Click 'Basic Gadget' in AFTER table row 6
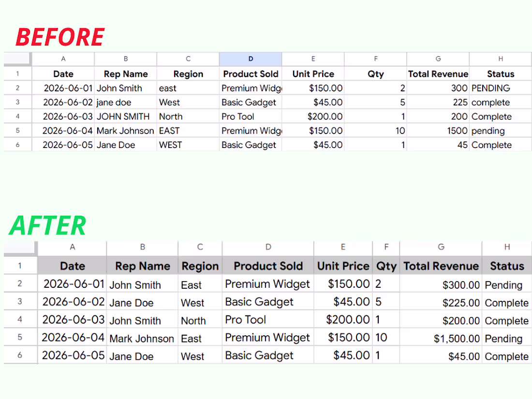 click(x=268, y=355)
